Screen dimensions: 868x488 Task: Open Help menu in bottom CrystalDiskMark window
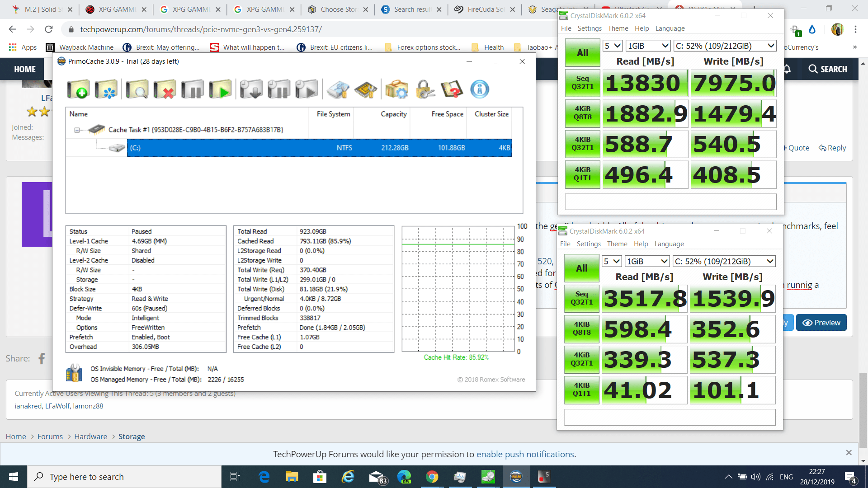(641, 244)
